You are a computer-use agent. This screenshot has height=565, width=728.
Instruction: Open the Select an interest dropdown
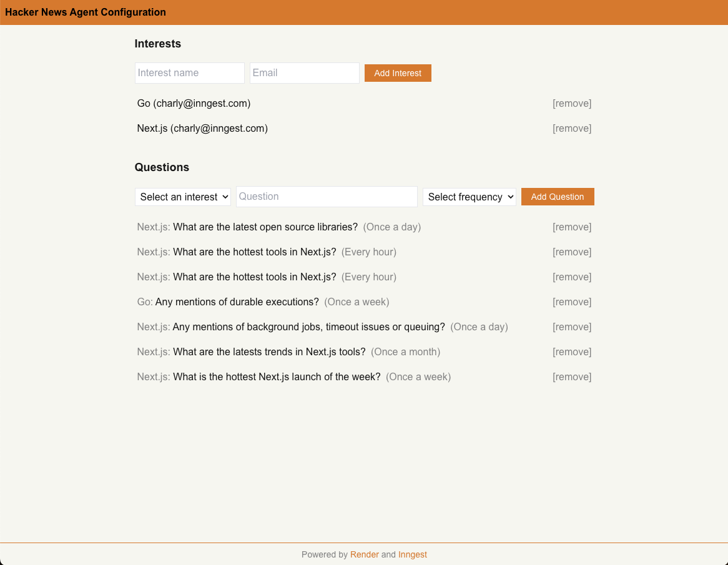click(x=183, y=197)
